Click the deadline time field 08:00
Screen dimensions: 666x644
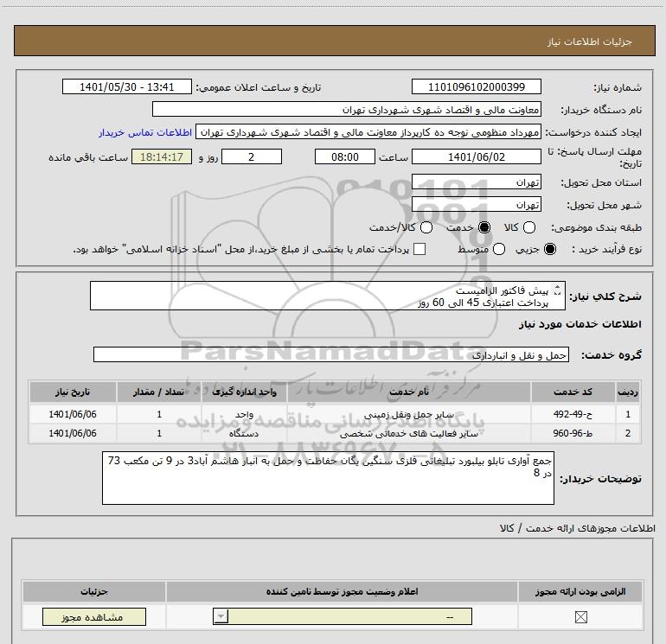pyautogui.click(x=345, y=157)
